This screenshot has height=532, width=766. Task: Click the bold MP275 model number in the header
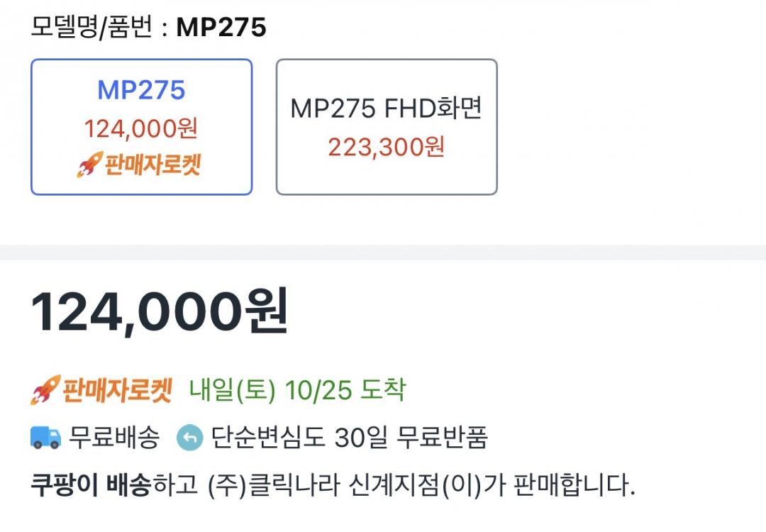(221, 28)
